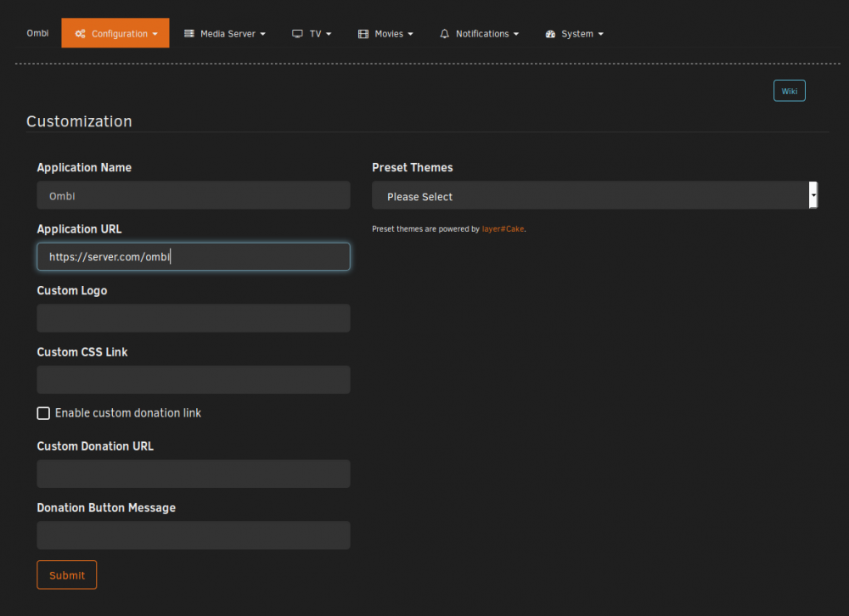Open the Wiki page button
This screenshot has width=849, height=616.
coord(789,91)
